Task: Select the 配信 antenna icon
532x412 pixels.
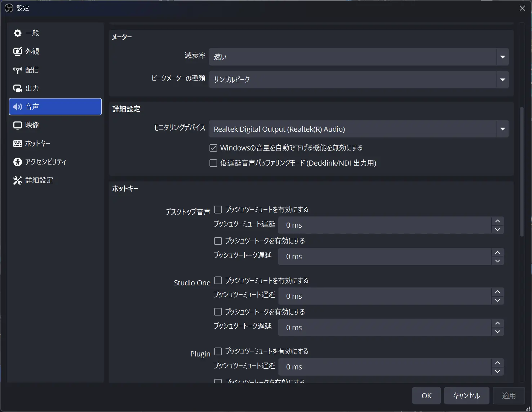Action: [17, 70]
